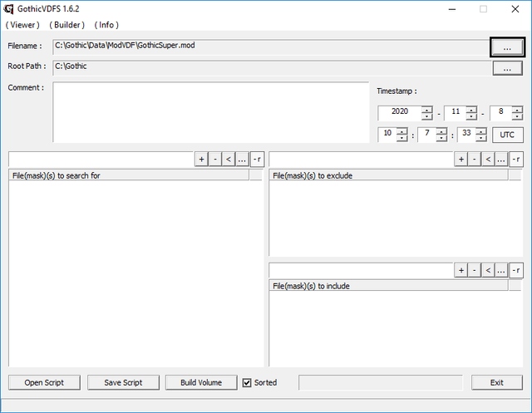532x413 pixels.
Task: Browse with ... in exclude panel
Action: point(501,159)
